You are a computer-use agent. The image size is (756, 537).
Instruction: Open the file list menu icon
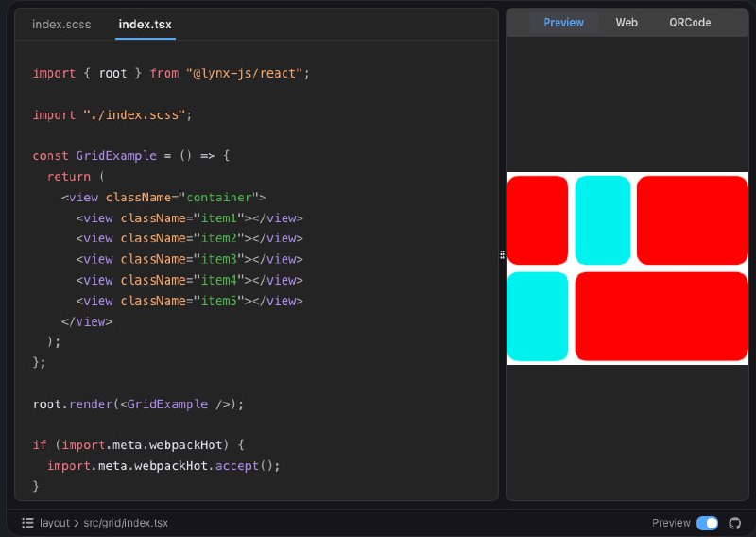(x=27, y=523)
